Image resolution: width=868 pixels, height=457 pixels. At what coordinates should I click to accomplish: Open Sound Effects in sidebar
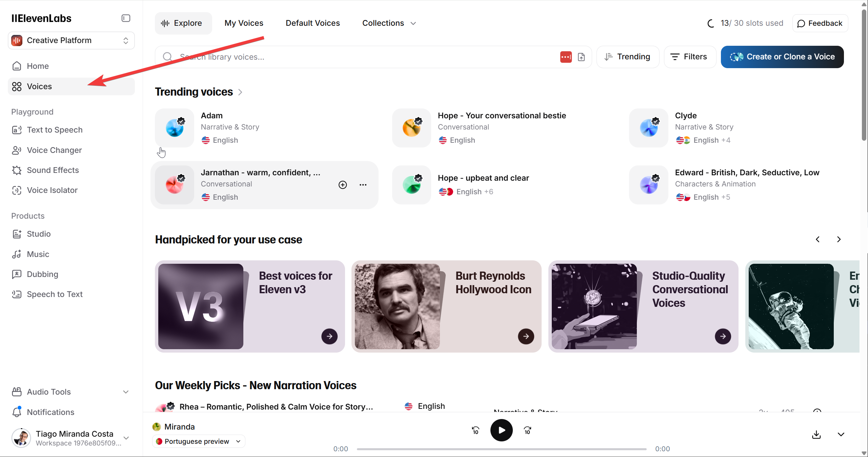pyautogui.click(x=71, y=170)
